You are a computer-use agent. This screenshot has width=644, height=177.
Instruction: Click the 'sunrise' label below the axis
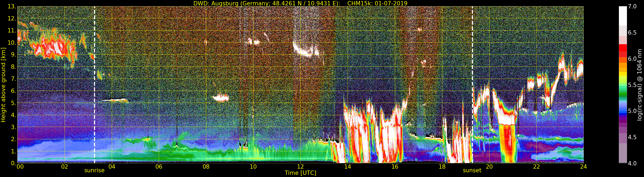94,171
